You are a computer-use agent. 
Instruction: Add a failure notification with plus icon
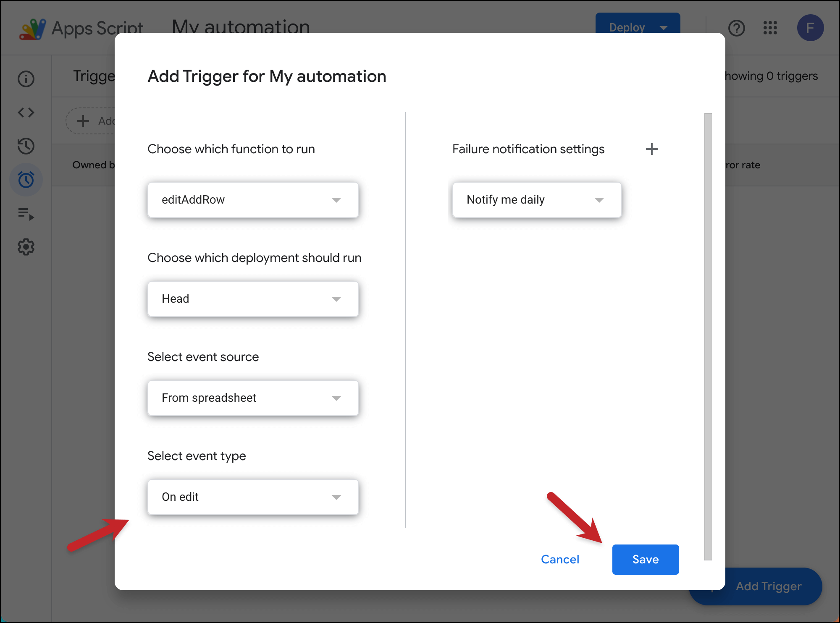(651, 149)
